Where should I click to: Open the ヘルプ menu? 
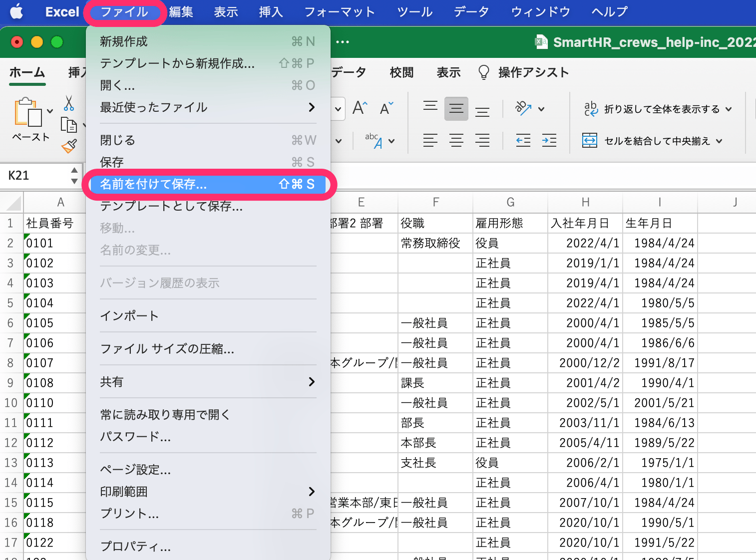click(609, 11)
